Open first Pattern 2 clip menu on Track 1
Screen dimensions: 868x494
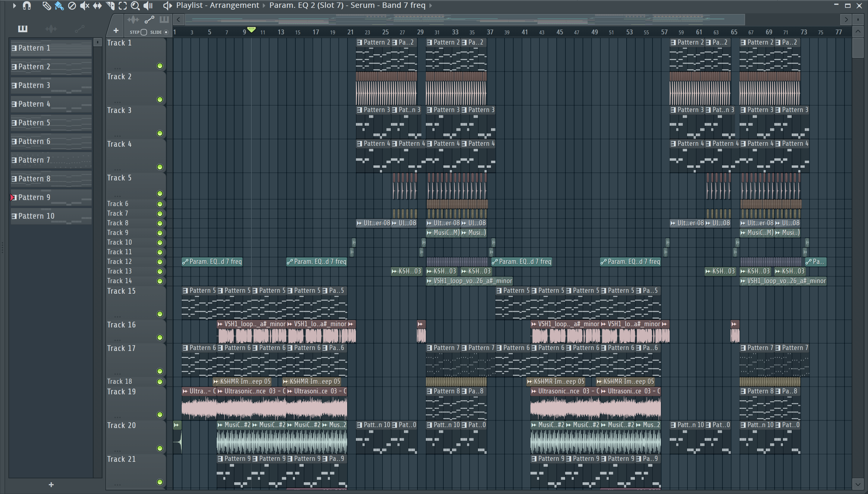(x=360, y=42)
